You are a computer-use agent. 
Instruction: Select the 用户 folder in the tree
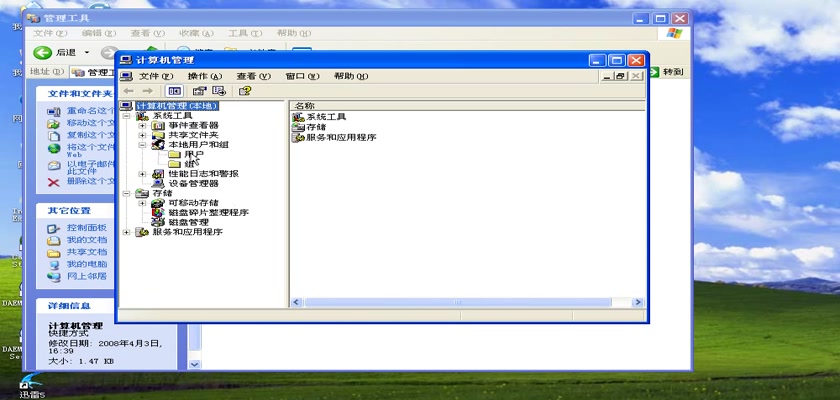click(193, 154)
